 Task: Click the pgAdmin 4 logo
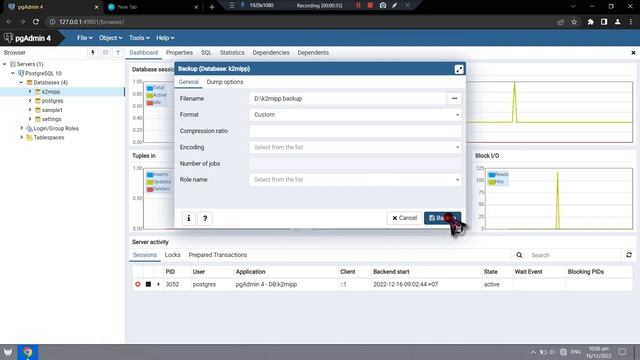pos(27,38)
